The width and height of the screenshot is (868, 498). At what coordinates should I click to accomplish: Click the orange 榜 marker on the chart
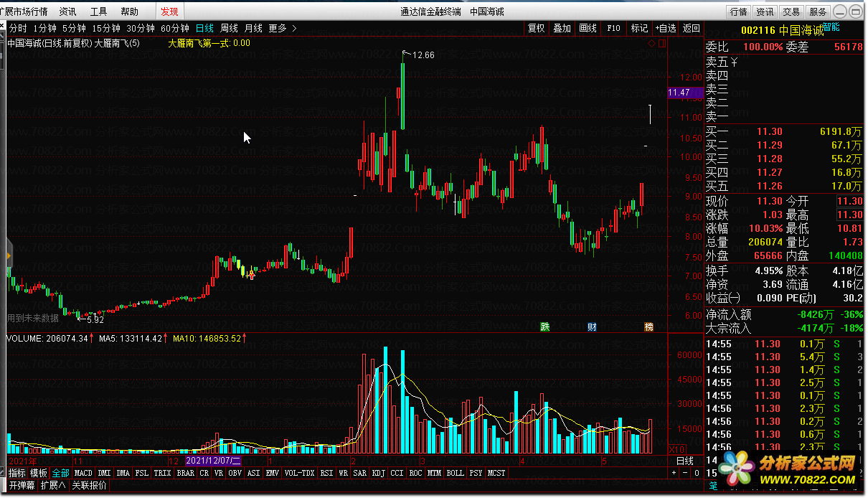click(x=648, y=327)
